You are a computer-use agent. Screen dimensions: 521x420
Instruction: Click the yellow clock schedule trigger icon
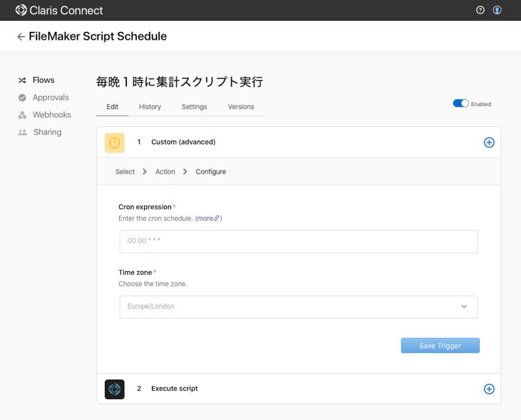[x=115, y=143]
